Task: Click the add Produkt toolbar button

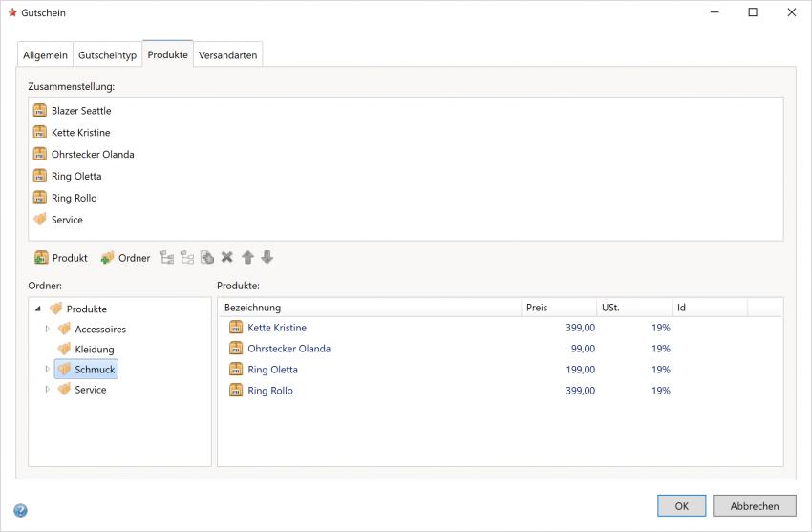Action: pos(60,258)
